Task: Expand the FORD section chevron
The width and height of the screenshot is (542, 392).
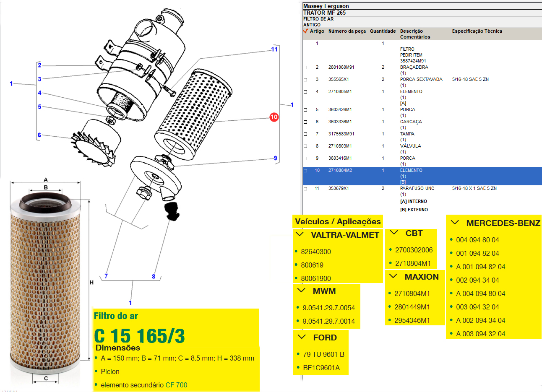Action: click(x=302, y=337)
